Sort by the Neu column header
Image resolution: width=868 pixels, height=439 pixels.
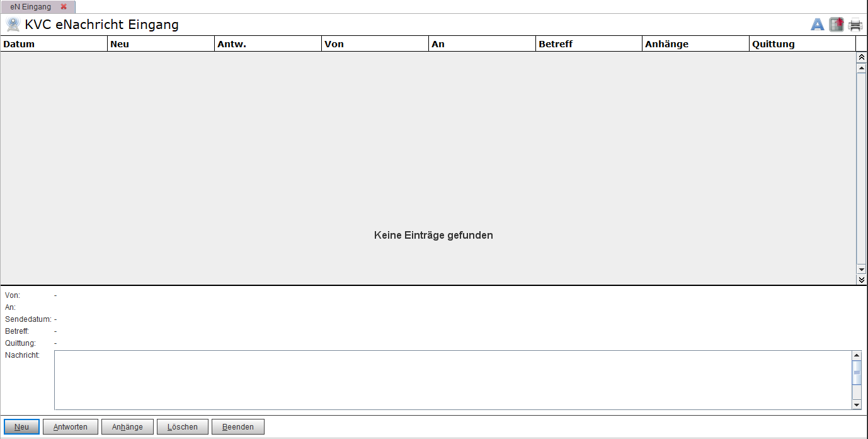[x=161, y=44]
